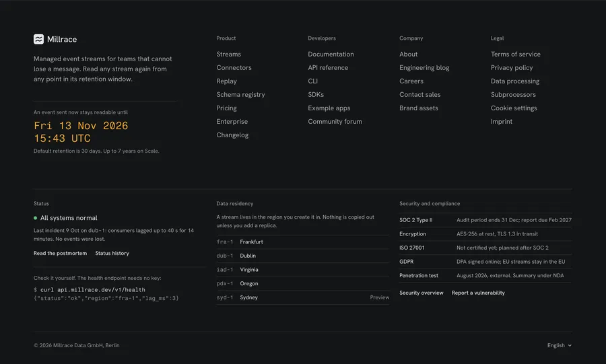Click the GDPR compliance row

pyautogui.click(x=485, y=262)
